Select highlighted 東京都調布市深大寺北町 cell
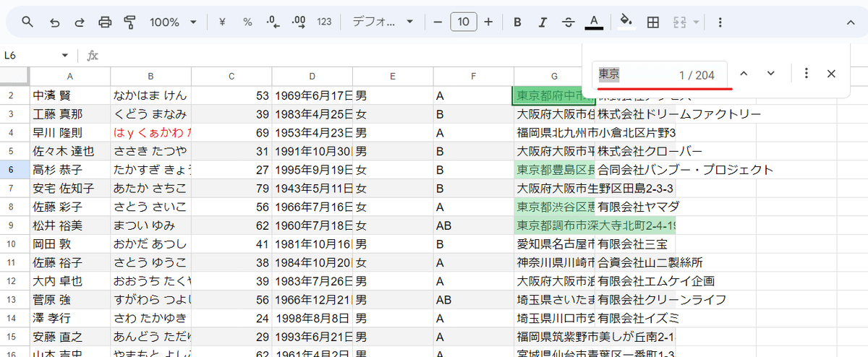The image size is (868, 357). [x=595, y=225]
